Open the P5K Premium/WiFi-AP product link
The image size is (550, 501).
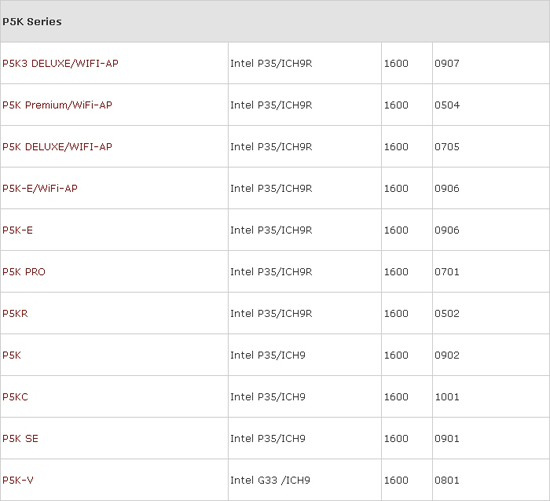tap(57, 105)
